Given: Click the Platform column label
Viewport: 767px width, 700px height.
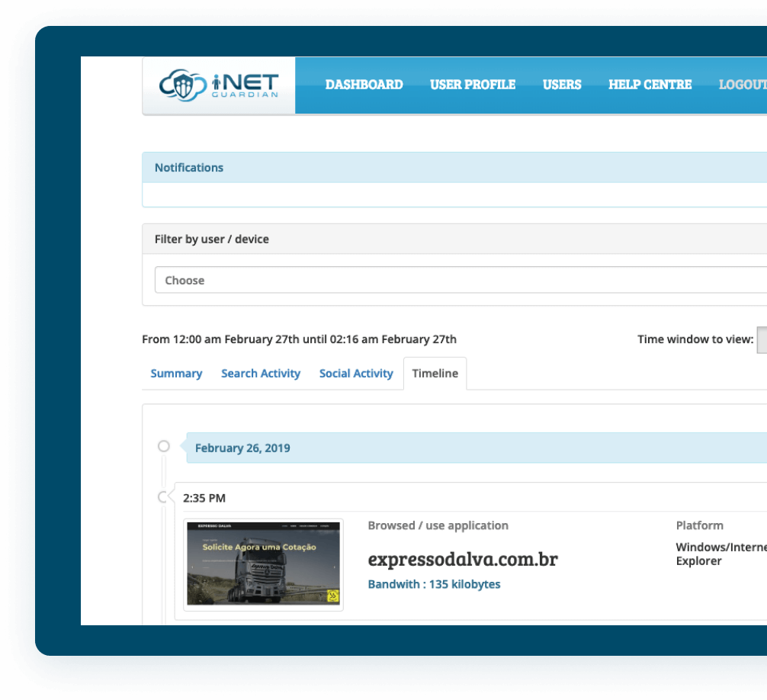Looking at the screenshot, I should [699, 526].
